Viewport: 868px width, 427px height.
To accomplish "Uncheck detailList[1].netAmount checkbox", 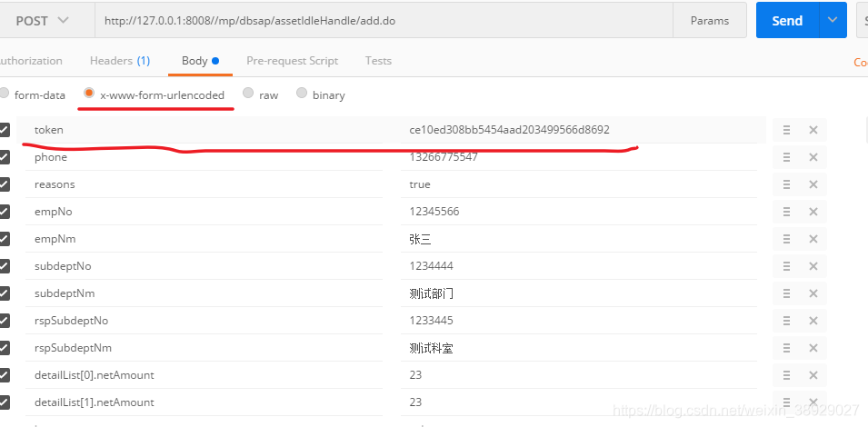I will [4, 402].
